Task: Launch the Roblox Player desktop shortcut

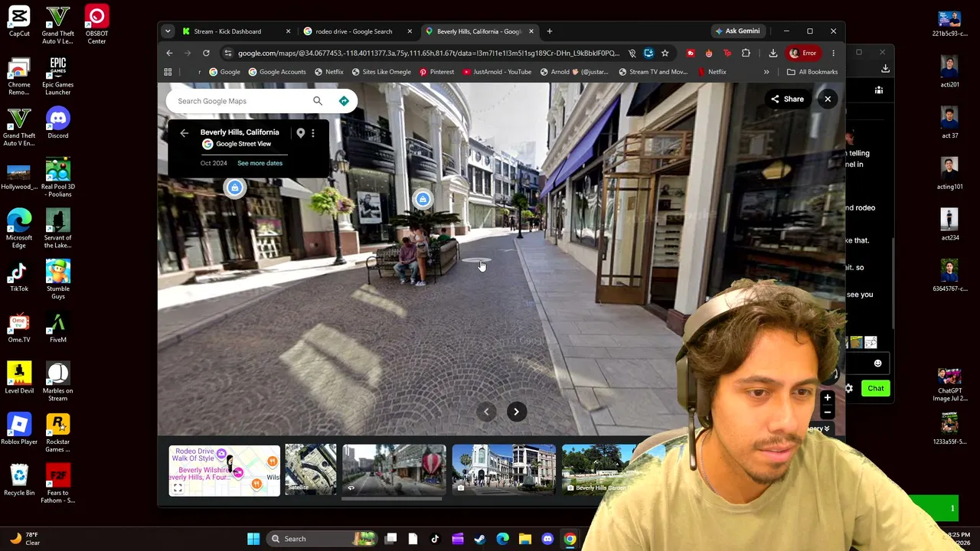Action: pos(19,429)
